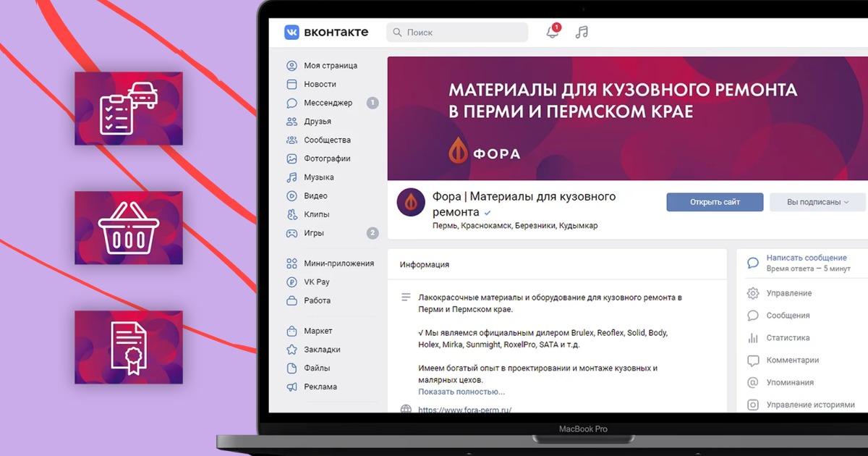Open the music note icon in header
The width and height of the screenshot is (868, 456).
tap(582, 33)
